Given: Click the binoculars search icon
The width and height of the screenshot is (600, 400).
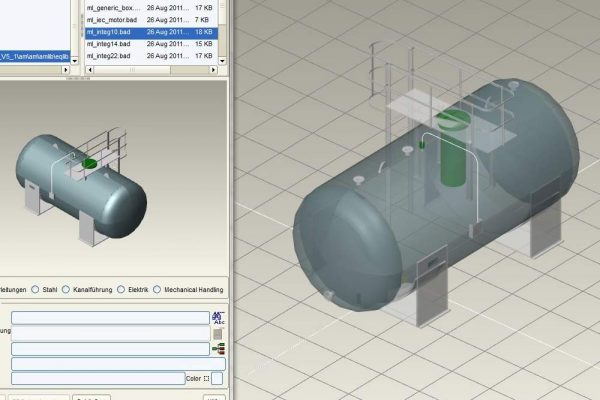Looking at the screenshot, I should [x=217, y=317].
